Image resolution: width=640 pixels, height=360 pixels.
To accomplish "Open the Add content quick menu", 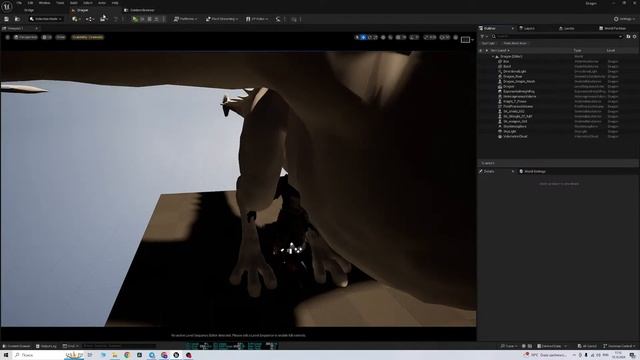I will (x=76, y=19).
